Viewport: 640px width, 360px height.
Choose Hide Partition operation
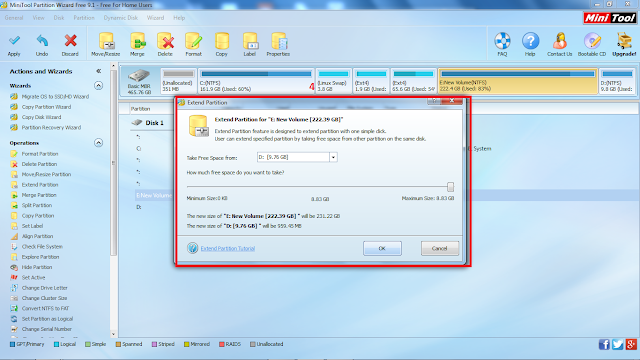coord(37,267)
